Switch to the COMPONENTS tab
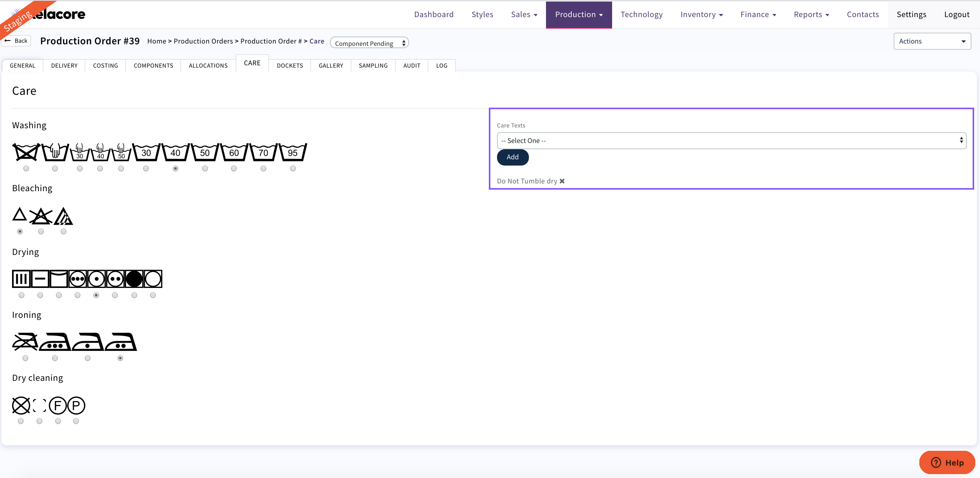 pos(153,65)
